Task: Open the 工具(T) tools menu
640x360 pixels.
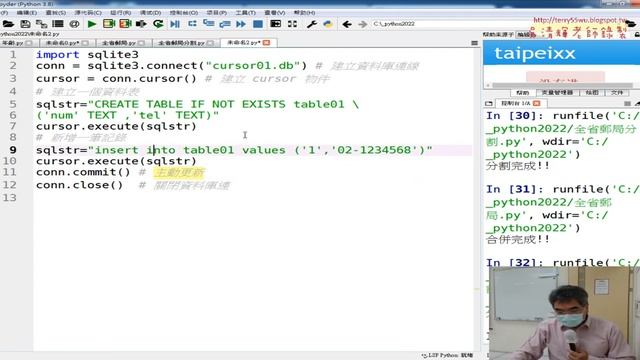Action: pyautogui.click(x=245, y=13)
